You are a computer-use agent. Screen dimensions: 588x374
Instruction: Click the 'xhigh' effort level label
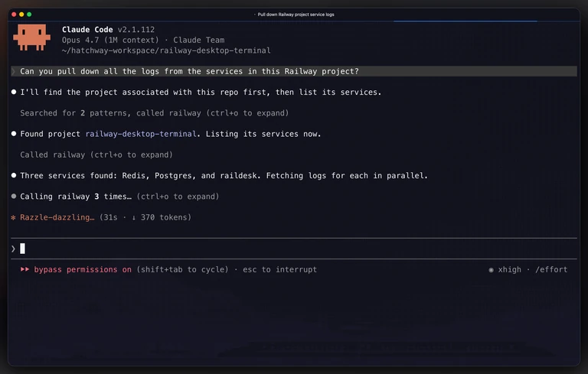tap(510, 269)
